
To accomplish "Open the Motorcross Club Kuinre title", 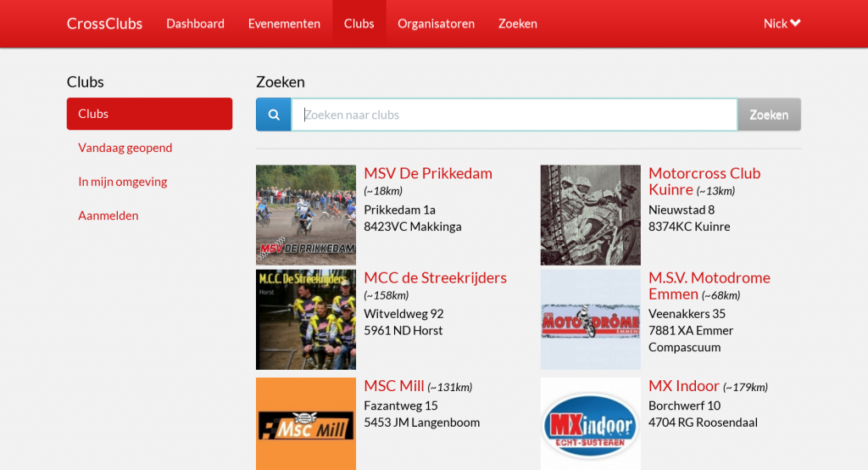I will [x=704, y=182].
